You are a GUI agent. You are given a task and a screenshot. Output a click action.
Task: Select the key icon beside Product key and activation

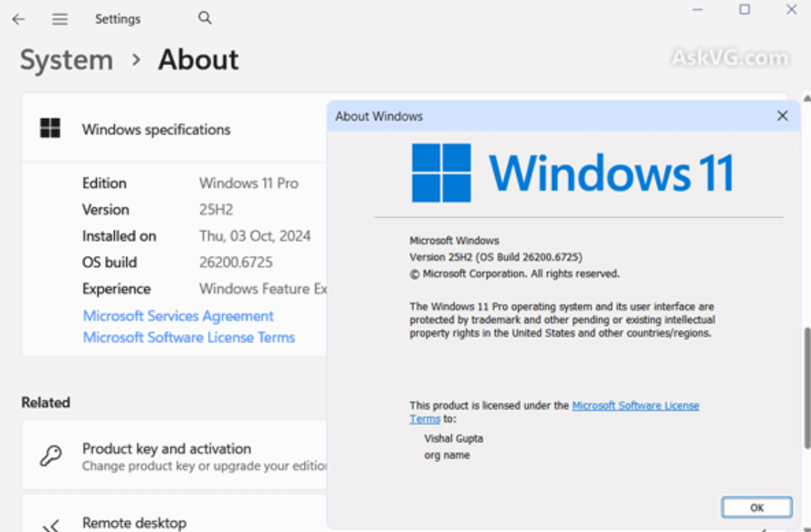pos(50,455)
